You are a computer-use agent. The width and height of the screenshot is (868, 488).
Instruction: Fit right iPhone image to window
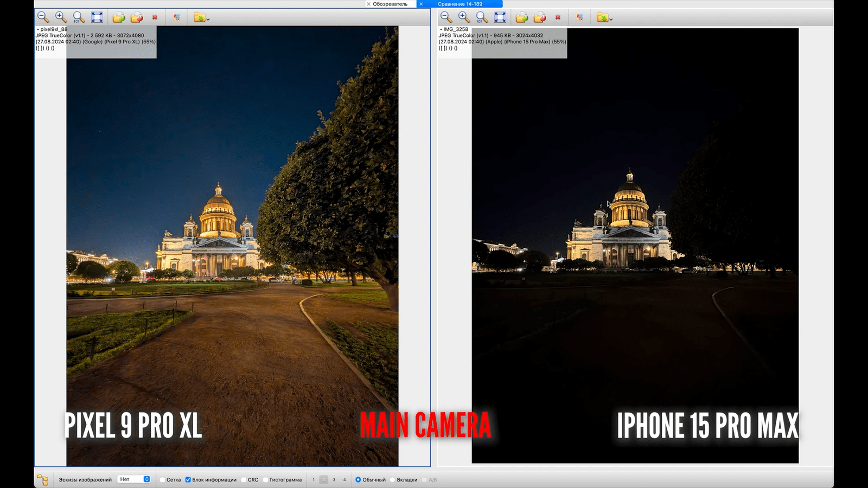(x=500, y=17)
